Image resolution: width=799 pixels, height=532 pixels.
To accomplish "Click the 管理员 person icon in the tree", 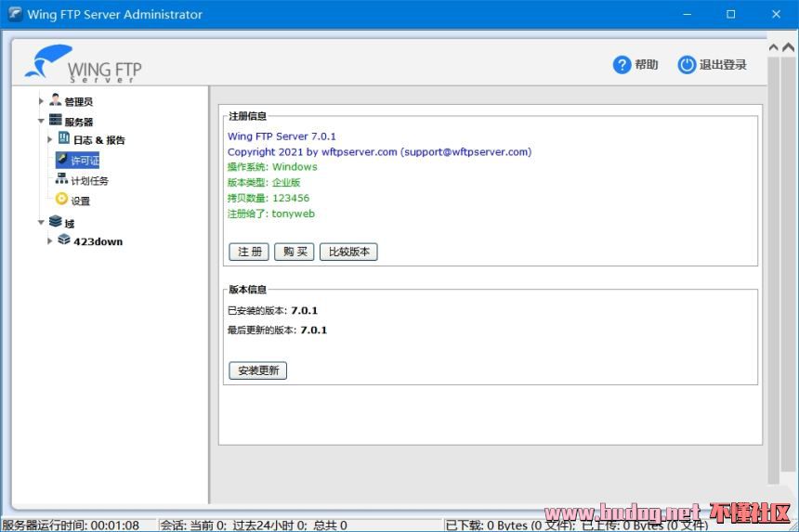I will coord(55,99).
